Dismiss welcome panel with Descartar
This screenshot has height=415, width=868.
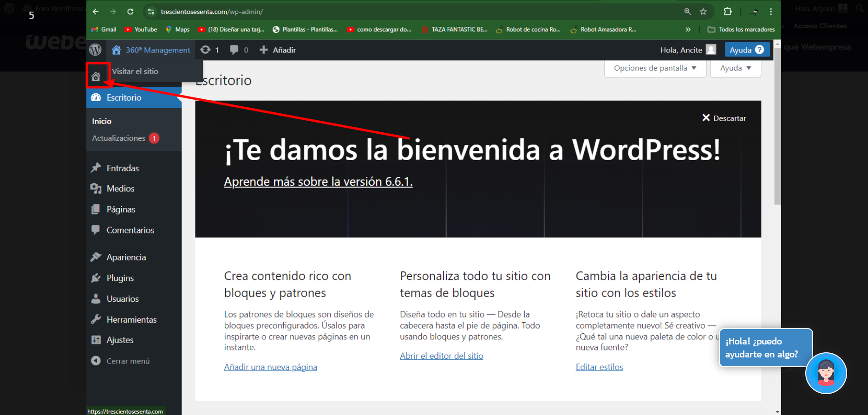coord(724,118)
